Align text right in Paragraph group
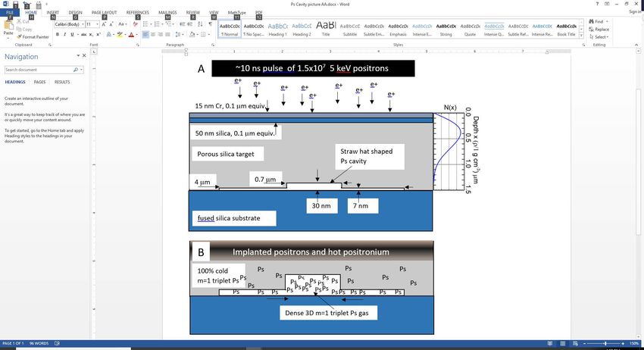 pyautogui.click(x=160, y=35)
